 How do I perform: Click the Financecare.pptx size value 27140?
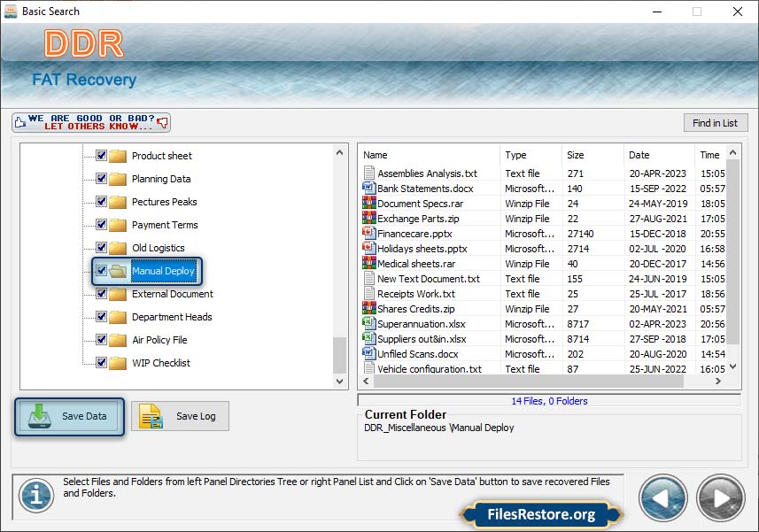click(x=580, y=234)
